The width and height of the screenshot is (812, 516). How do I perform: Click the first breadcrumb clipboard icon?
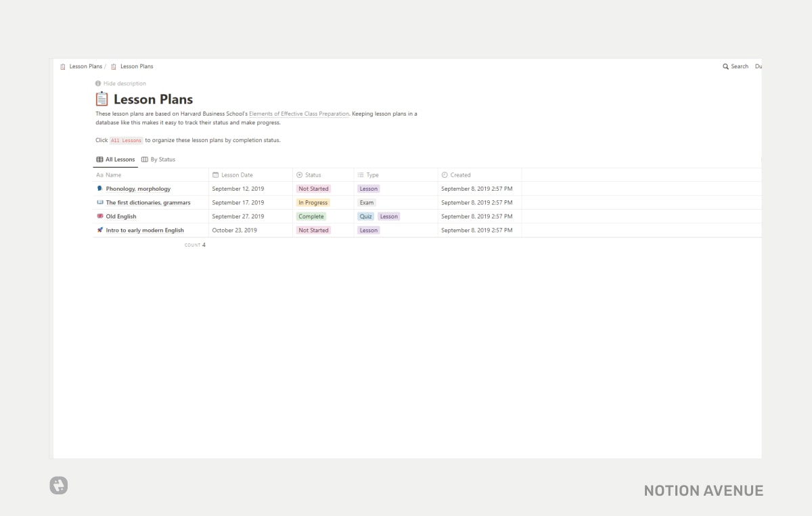(x=63, y=66)
